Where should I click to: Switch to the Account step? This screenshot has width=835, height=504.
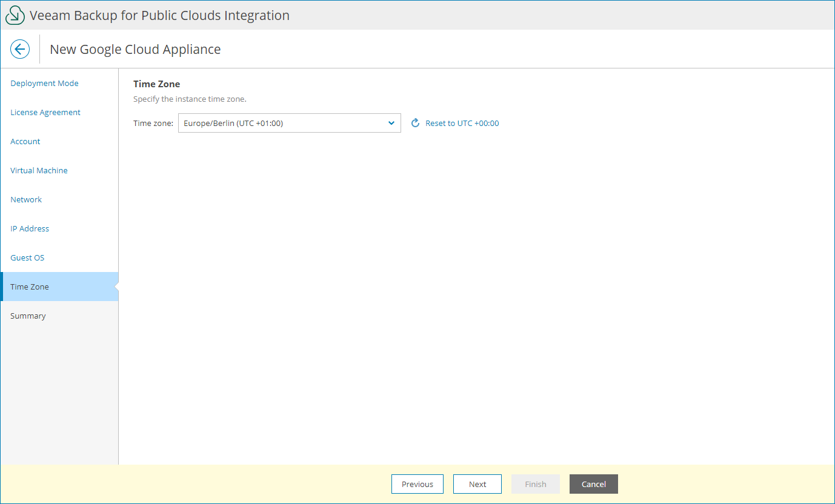click(25, 141)
